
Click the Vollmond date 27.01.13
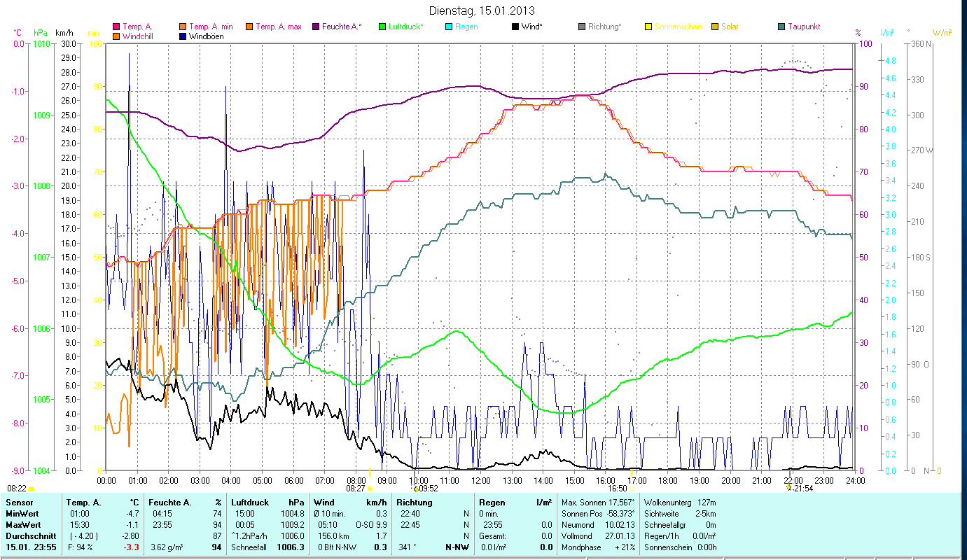coord(620,536)
